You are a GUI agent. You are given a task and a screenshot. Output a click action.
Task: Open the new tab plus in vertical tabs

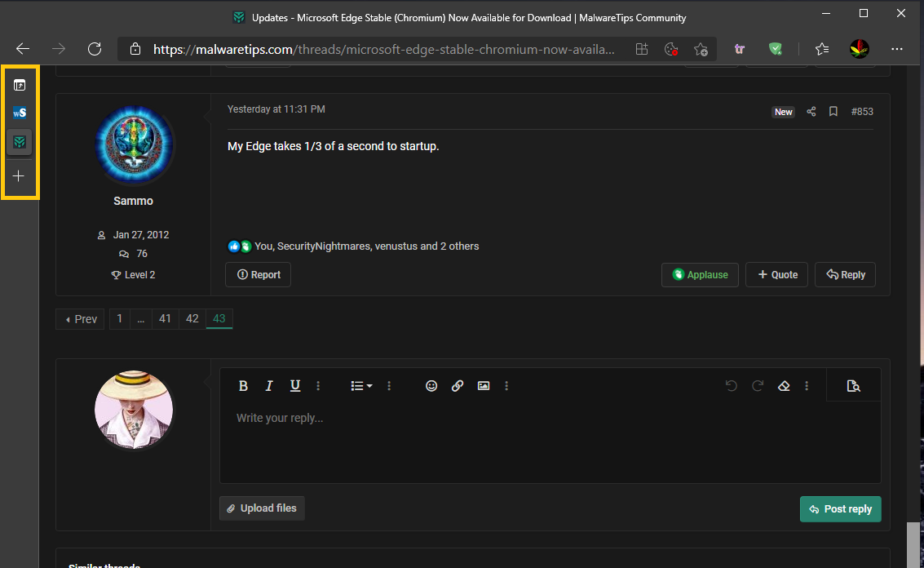click(x=20, y=176)
